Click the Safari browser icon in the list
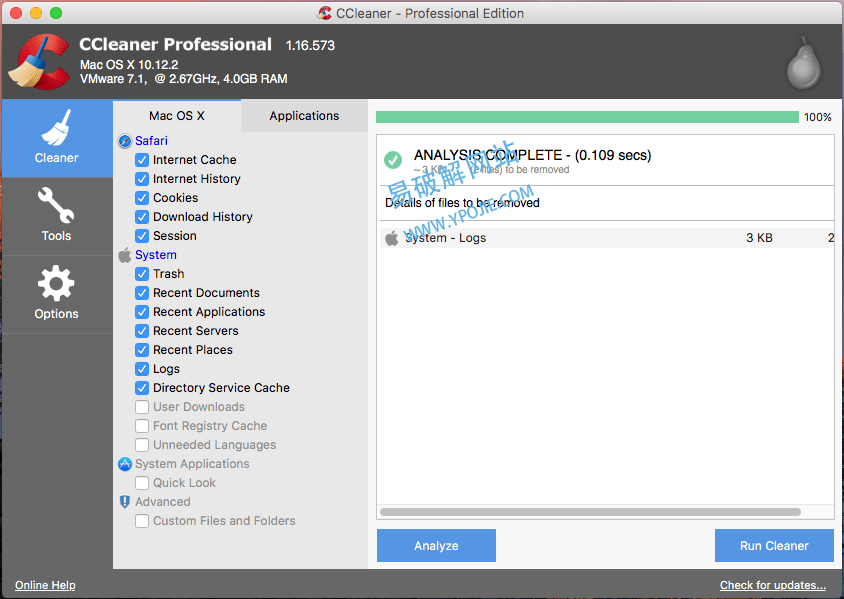This screenshot has width=844, height=599. point(124,141)
